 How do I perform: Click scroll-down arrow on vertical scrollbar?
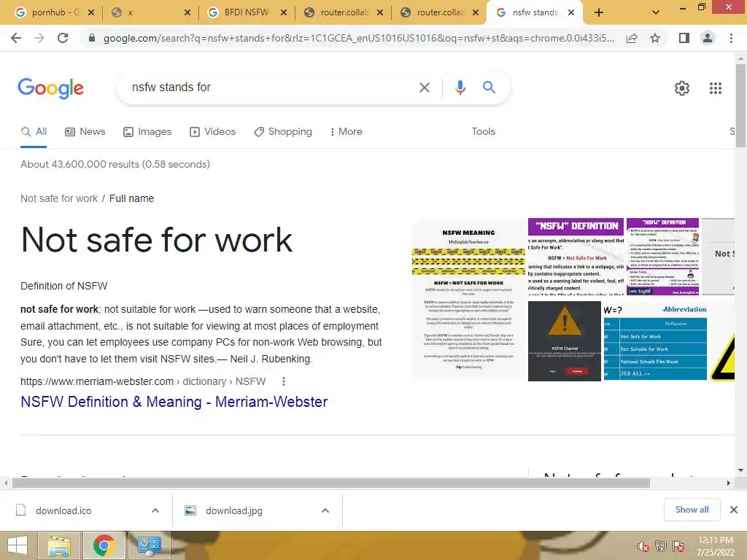tap(741, 470)
